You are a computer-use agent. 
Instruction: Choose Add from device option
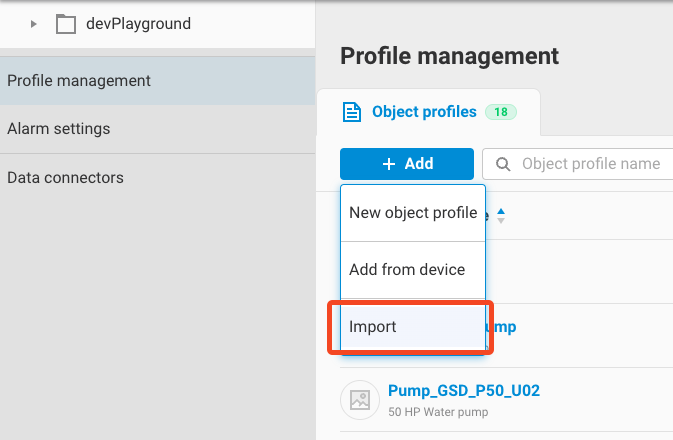click(412, 270)
